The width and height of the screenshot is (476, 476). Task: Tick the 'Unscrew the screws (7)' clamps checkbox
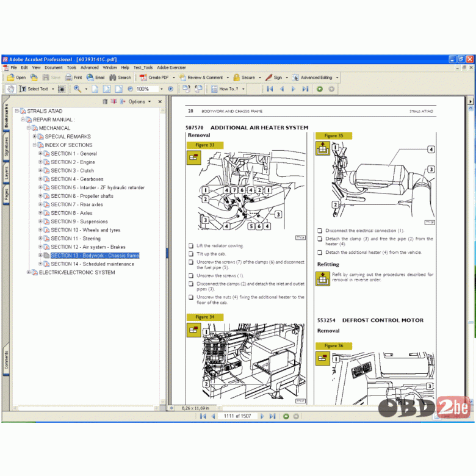tap(191, 262)
